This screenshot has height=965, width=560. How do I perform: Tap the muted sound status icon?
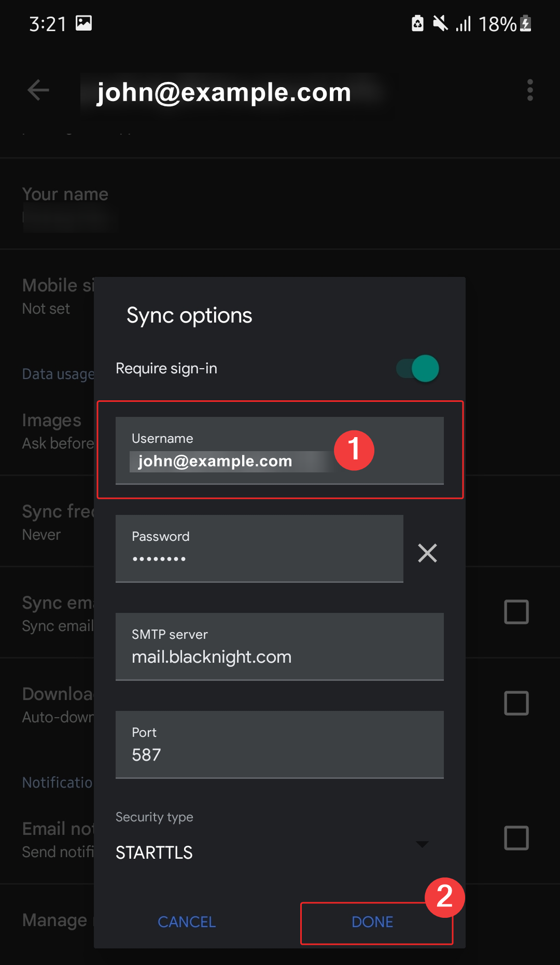click(x=440, y=23)
